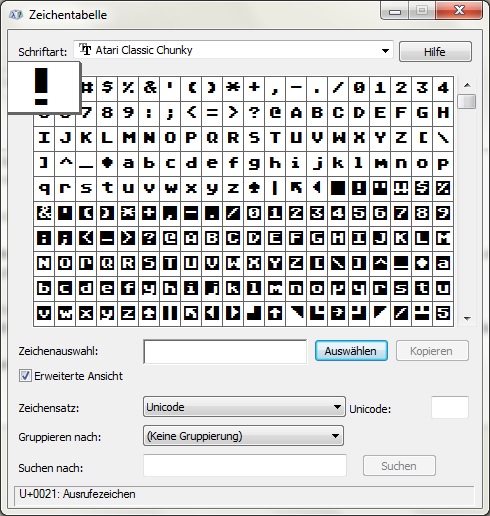Click the Suchen button

(x=399, y=466)
